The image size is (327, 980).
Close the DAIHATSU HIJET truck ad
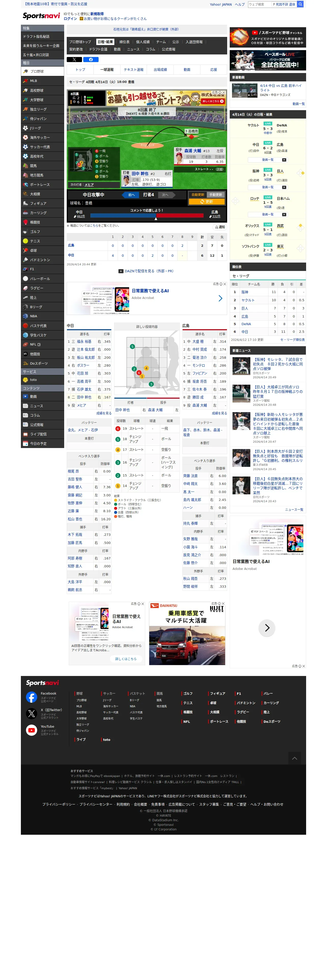pyautogui.click(x=223, y=604)
